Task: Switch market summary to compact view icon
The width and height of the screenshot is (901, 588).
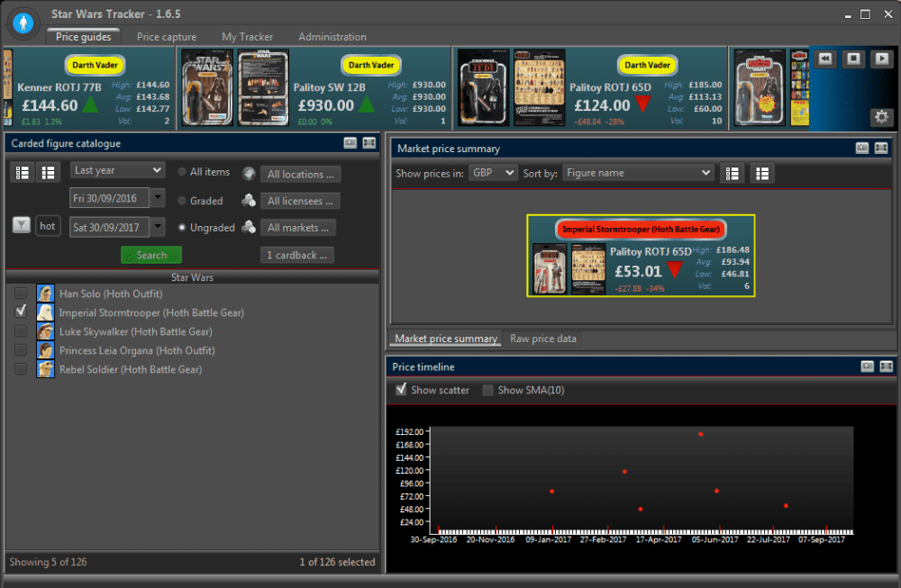Action: tap(762, 174)
